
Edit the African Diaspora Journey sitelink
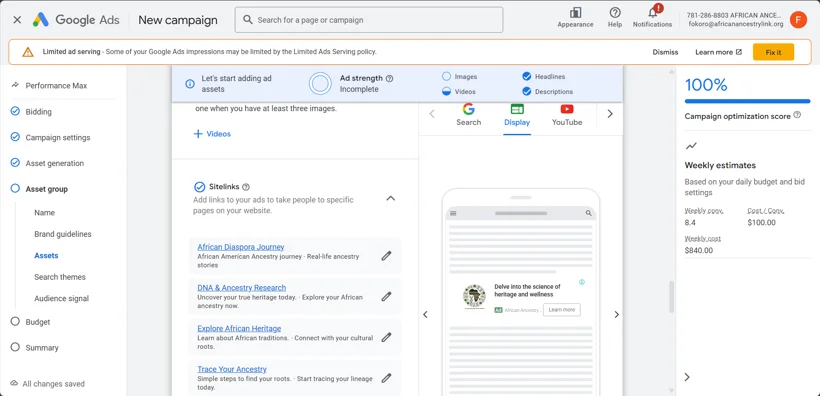(x=386, y=256)
